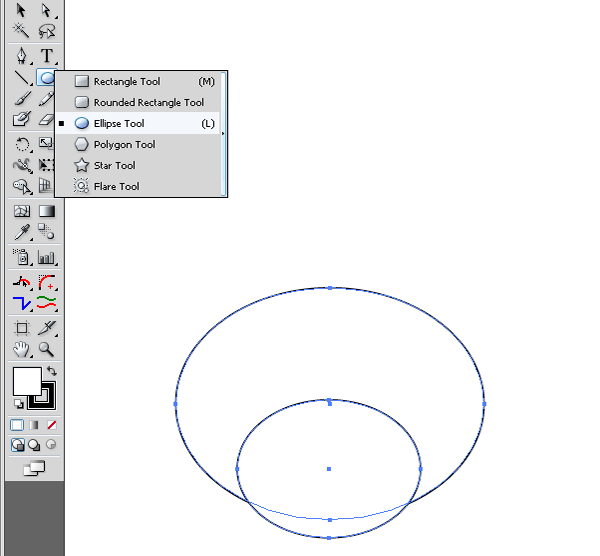Screen dimensions: 600x556
Task: Set paint mode to Gradient
Action: click(34, 425)
